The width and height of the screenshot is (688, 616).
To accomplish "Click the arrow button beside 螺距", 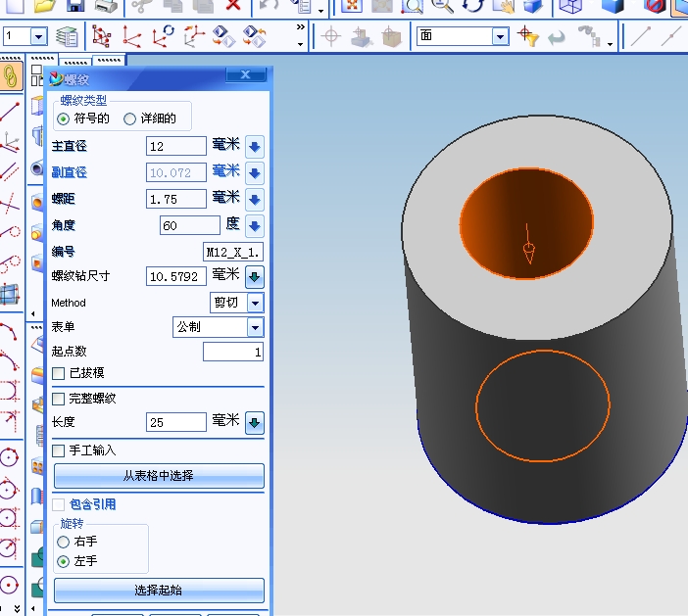I will (255, 200).
